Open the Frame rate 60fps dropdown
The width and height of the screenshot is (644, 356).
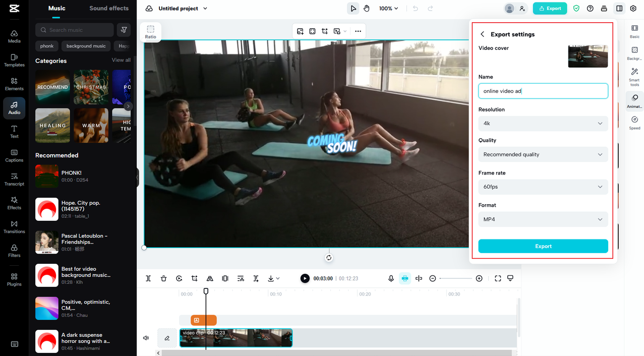543,187
